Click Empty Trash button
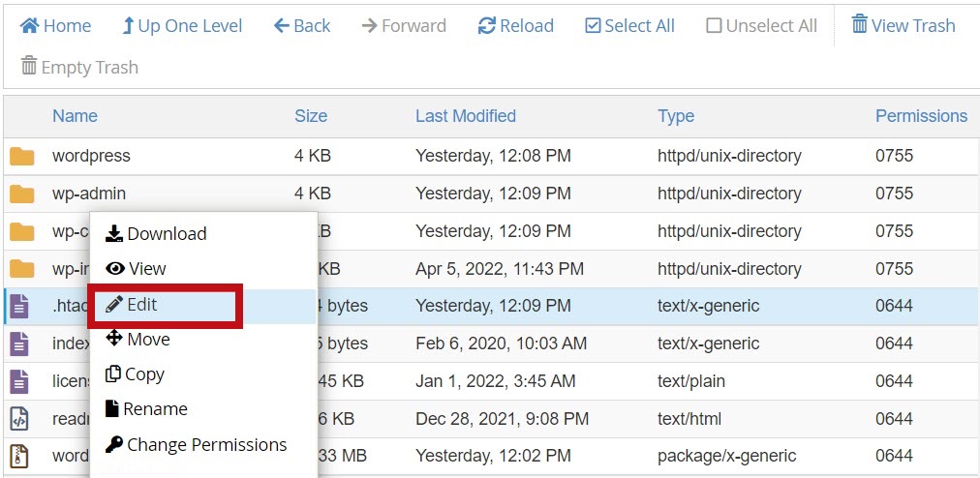 (x=79, y=68)
